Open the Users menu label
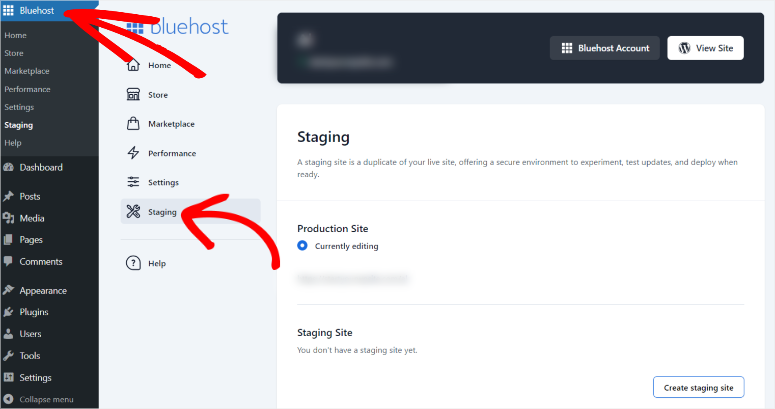This screenshot has width=775, height=409. coord(30,334)
